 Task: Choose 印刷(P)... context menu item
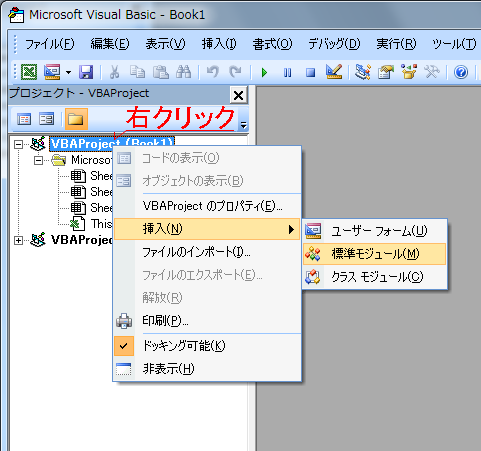click(207, 321)
